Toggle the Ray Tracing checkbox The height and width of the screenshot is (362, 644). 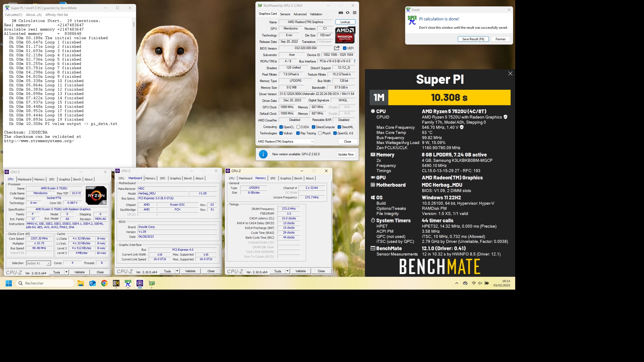(298, 133)
